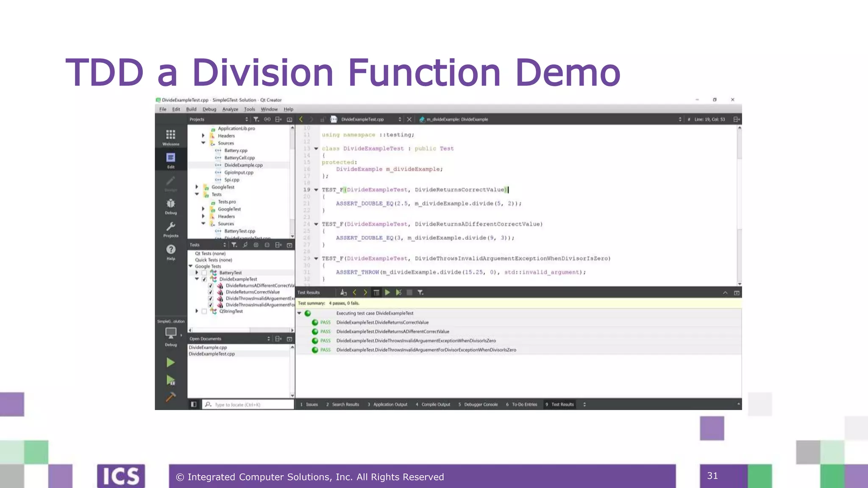Toggle QStringTest checkbox
The width and height of the screenshot is (868, 488).
pos(204,311)
